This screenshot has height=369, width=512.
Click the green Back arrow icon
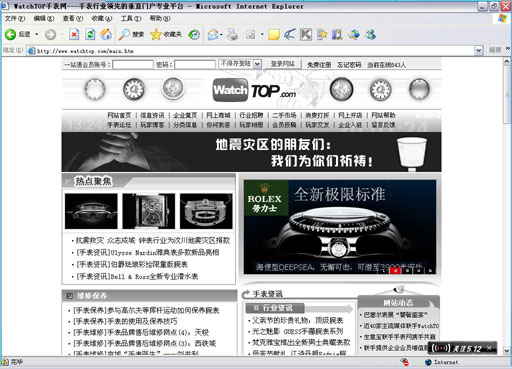(x=10, y=34)
